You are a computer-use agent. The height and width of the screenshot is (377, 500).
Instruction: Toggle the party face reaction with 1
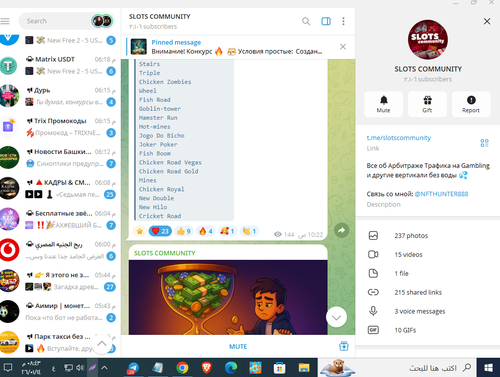pyautogui.click(x=227, y=231)
